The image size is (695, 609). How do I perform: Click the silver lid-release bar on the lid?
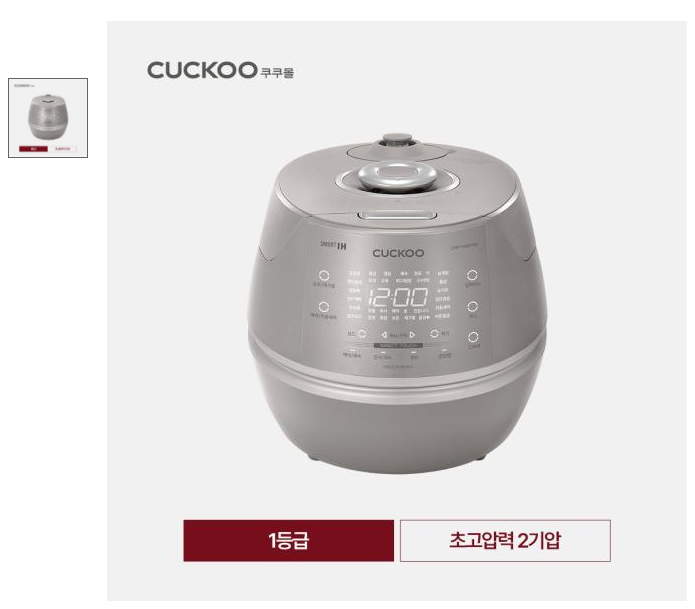(397, 216)
